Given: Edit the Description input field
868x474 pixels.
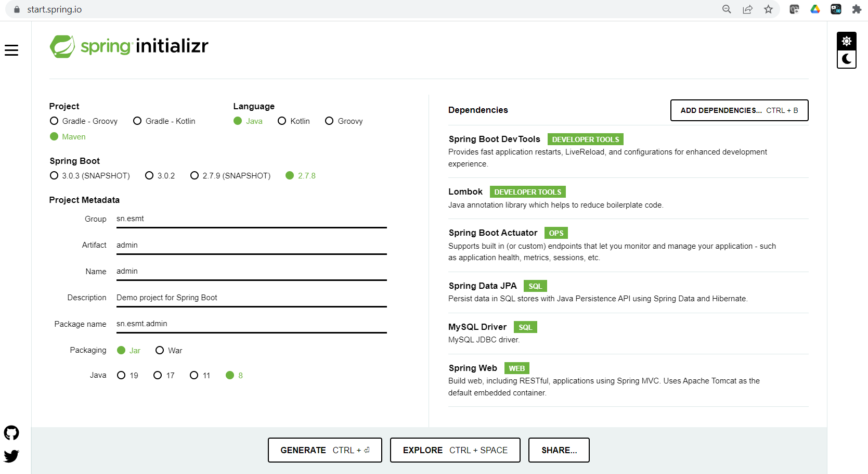Looking at the screenshot, I should pos(251,298).
